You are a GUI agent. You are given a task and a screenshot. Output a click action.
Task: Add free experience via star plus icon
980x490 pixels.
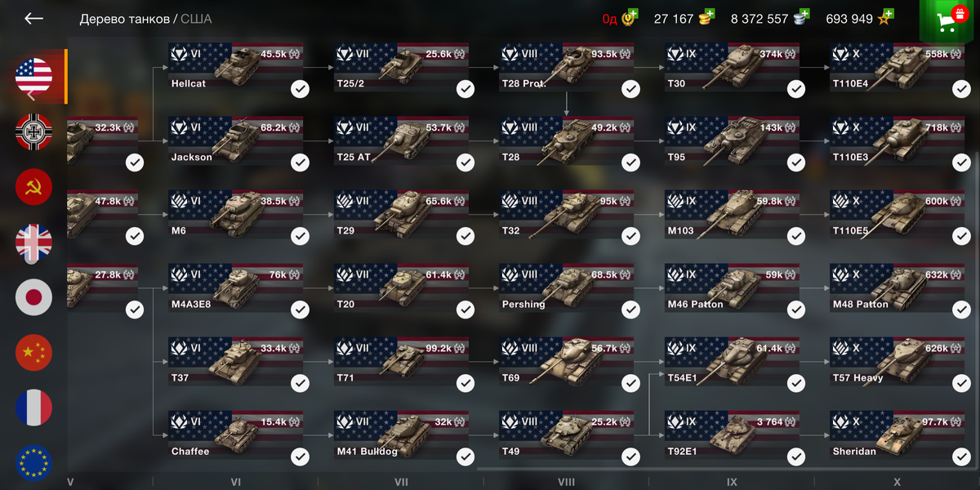coord(888,14)
